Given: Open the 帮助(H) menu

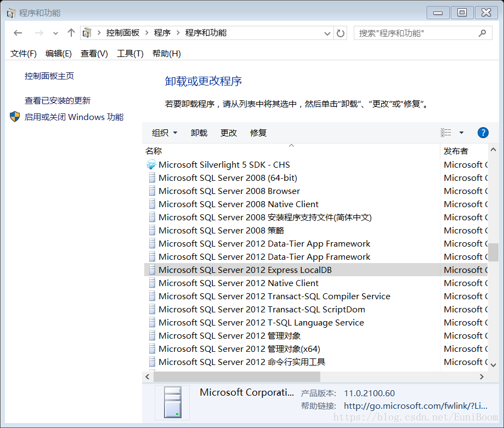Looking at the screenshot, I should click(167, 54).
